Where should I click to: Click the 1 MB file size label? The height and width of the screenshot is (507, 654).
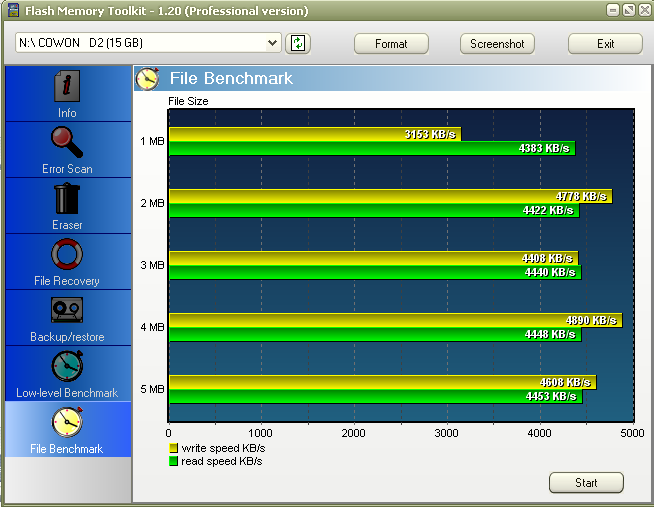coord(152,141)
